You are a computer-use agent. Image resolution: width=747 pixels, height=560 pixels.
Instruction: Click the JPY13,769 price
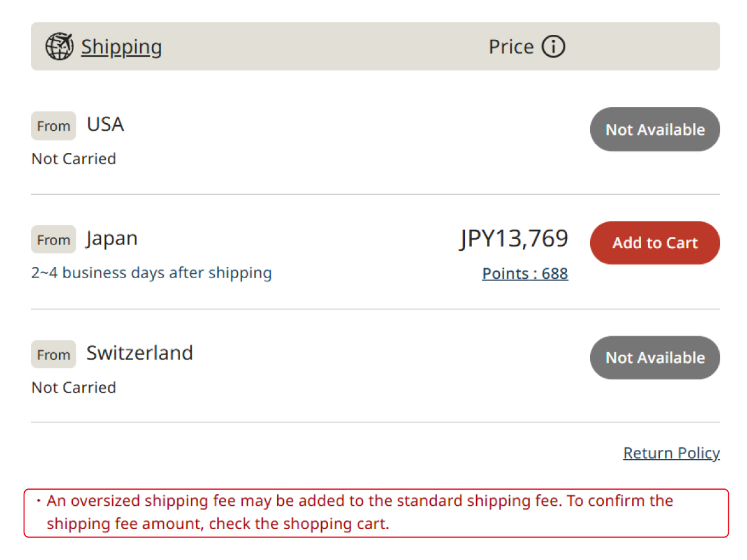pos(514,238)
